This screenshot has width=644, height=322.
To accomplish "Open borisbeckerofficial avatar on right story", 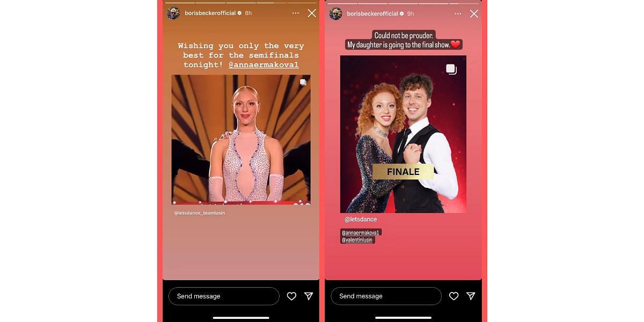I will (335, 13).
